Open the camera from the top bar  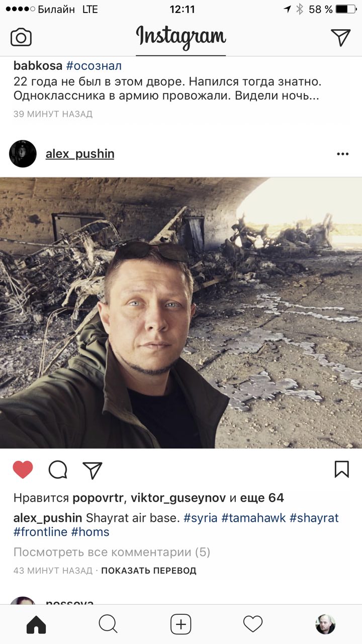point(21,38)
